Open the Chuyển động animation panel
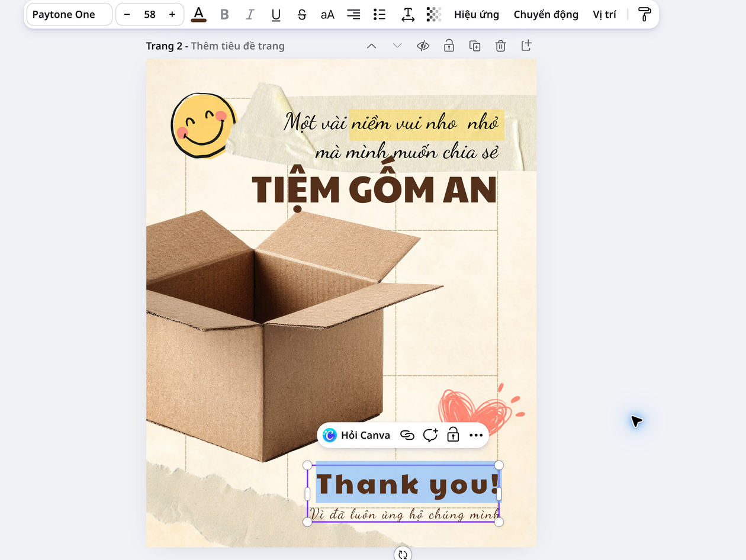746x560 pixels. (546, 14)
